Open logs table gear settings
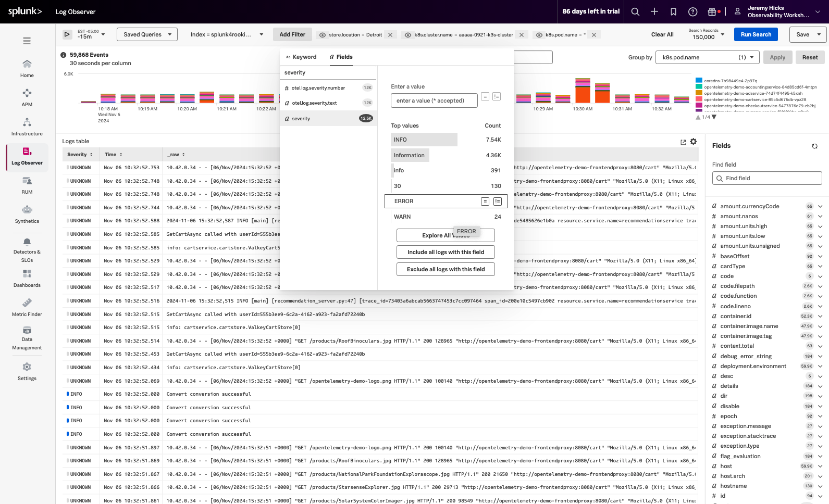Viewport: 829px width, 504px height. tap(694, 142)
